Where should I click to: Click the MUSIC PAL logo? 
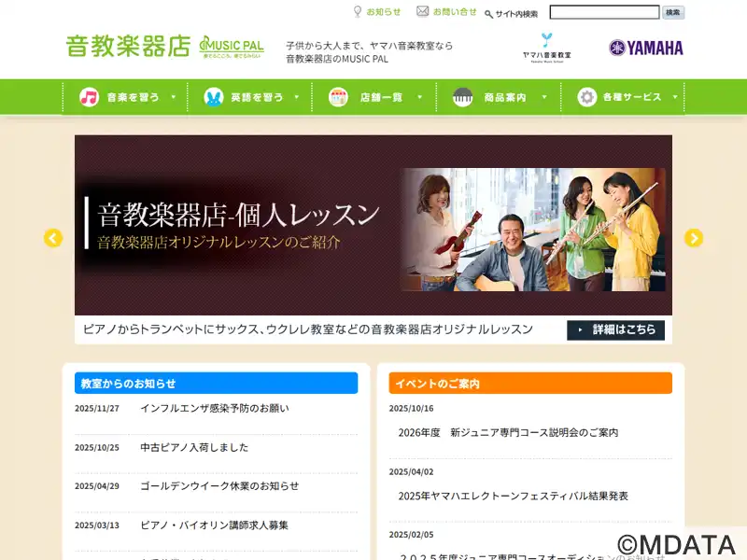[232, 48]
